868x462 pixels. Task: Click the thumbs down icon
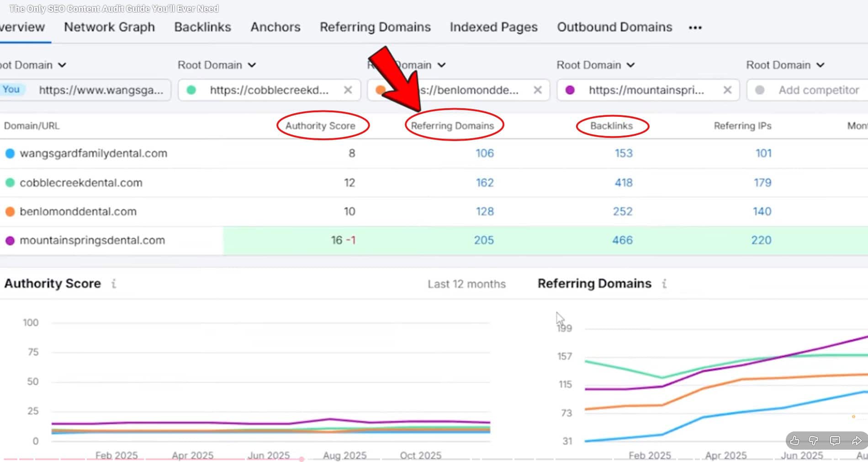point(814,441)
